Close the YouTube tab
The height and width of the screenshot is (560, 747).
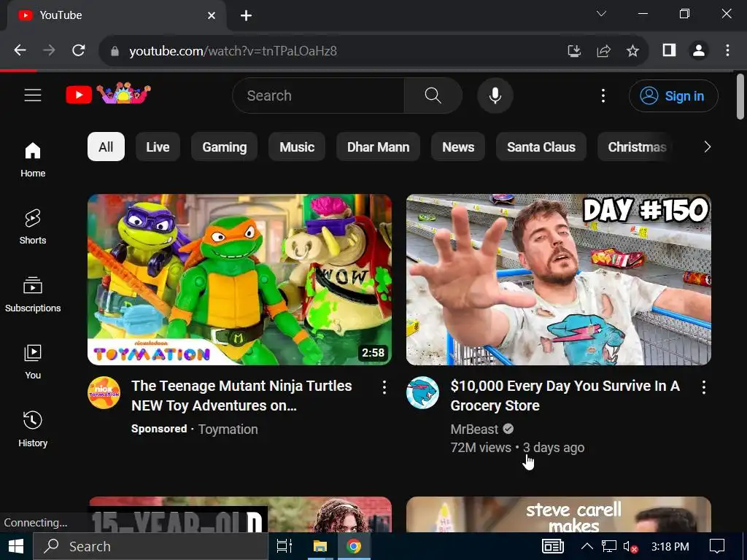[212, 16]
